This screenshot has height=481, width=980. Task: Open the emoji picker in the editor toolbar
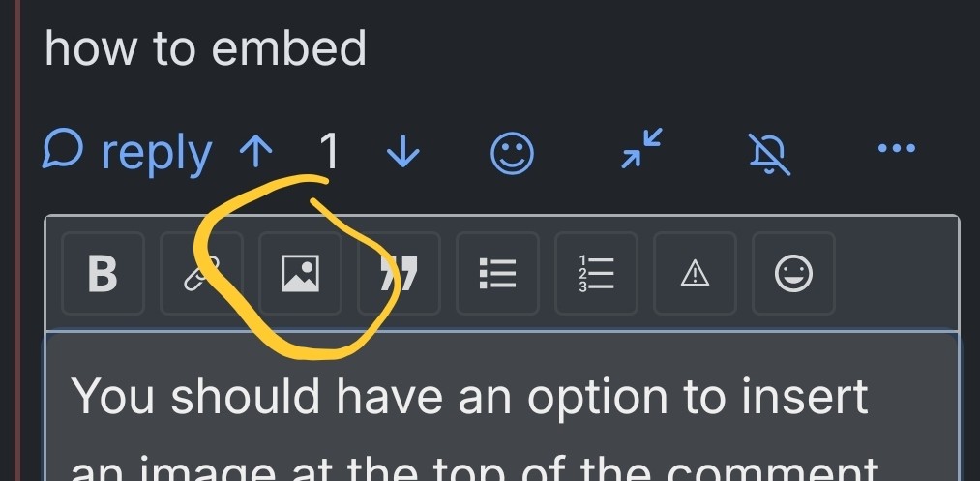(793, 273)
